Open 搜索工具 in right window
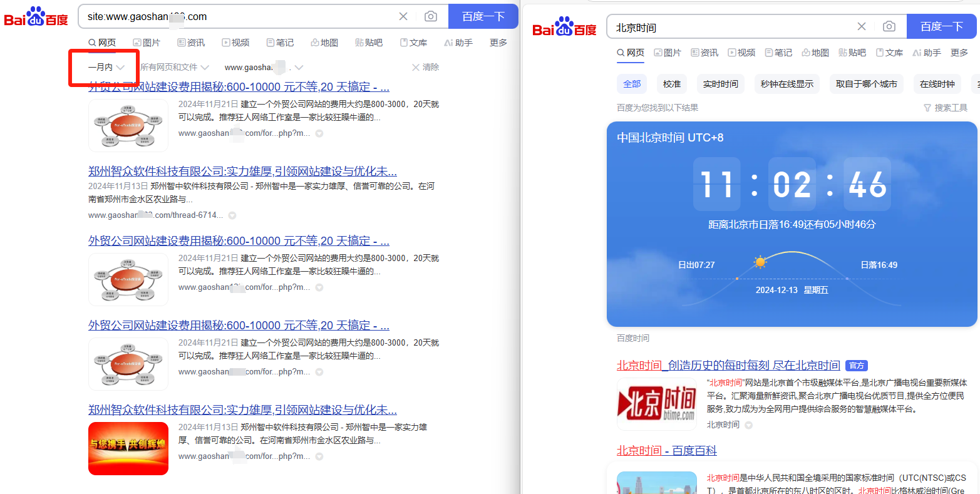Screen dimensions: 980x494 pyautogui.click(x=946, y=108)
